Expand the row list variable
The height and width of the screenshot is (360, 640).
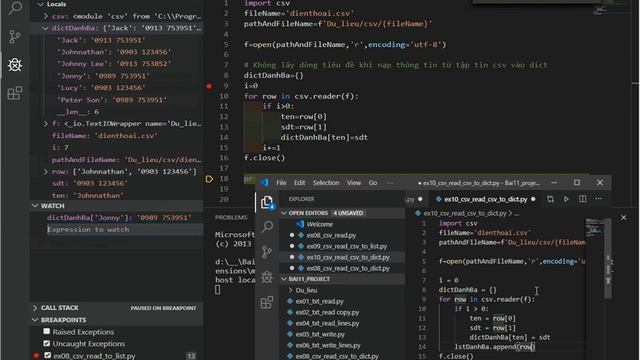point(46,171)
